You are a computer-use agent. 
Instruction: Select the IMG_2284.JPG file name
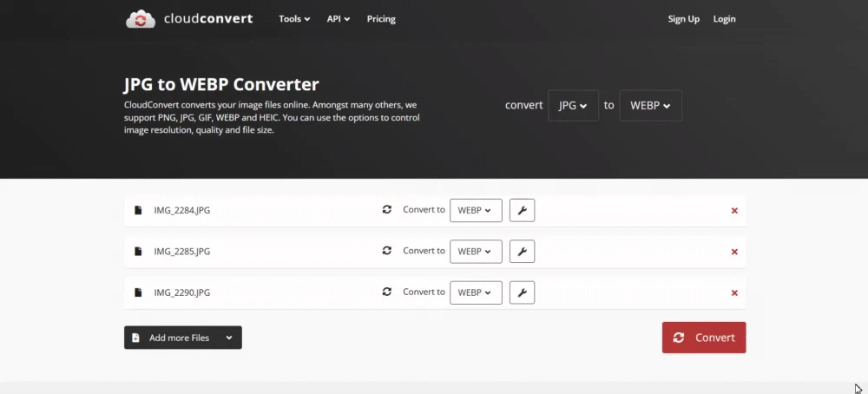pyautogui.click(x=182, y=210)
